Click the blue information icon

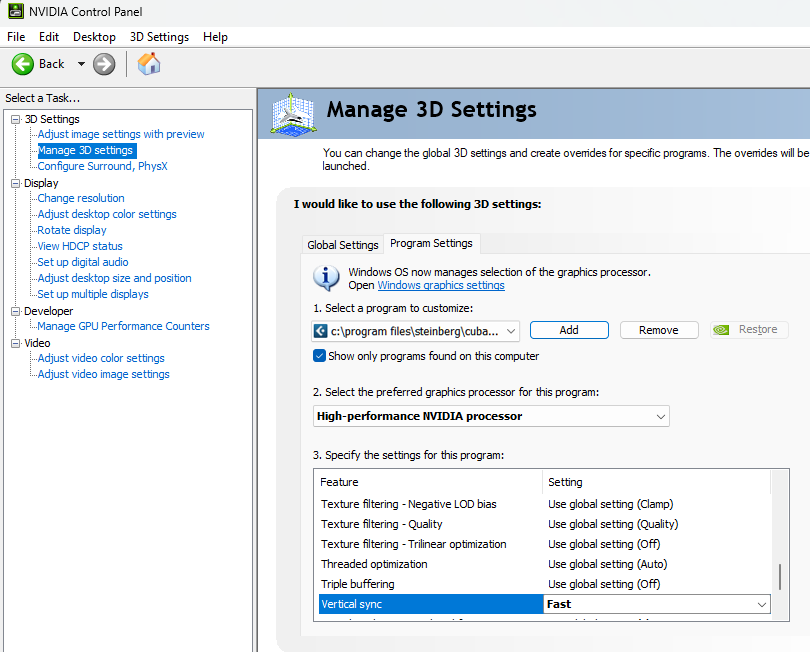point(326,278)
